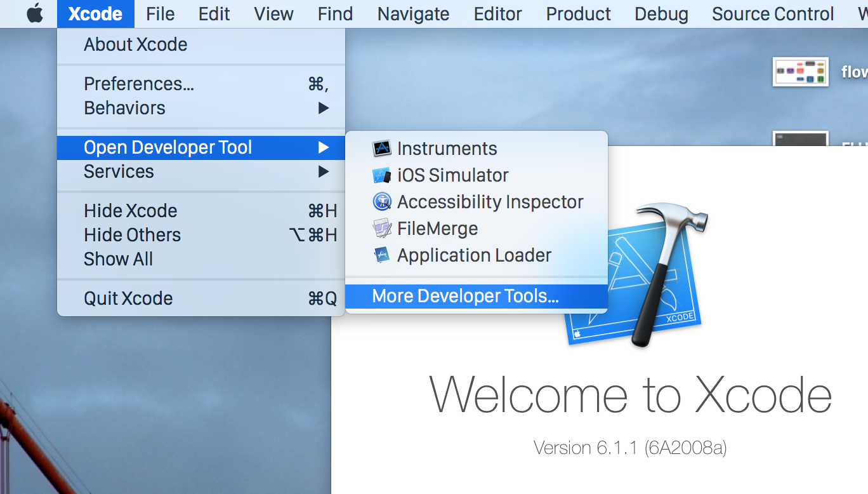868x494 pixels.
Task: Select the Behaviors menu item
Action: pos(201,108)
